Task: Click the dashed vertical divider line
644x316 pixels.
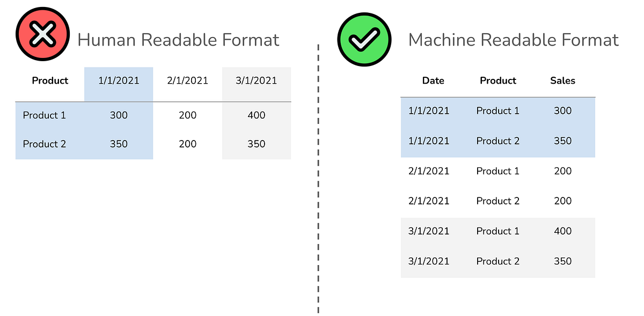Action: (x=318, y=179)
